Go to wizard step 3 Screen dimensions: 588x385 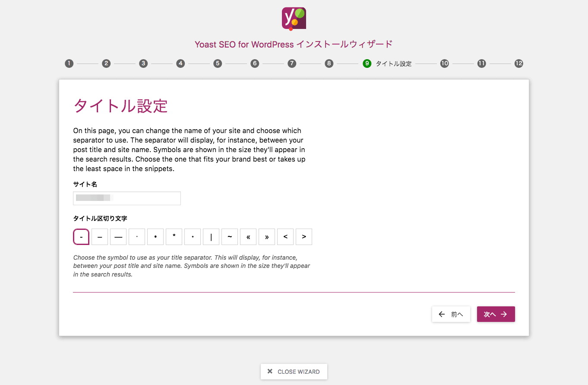143,64
